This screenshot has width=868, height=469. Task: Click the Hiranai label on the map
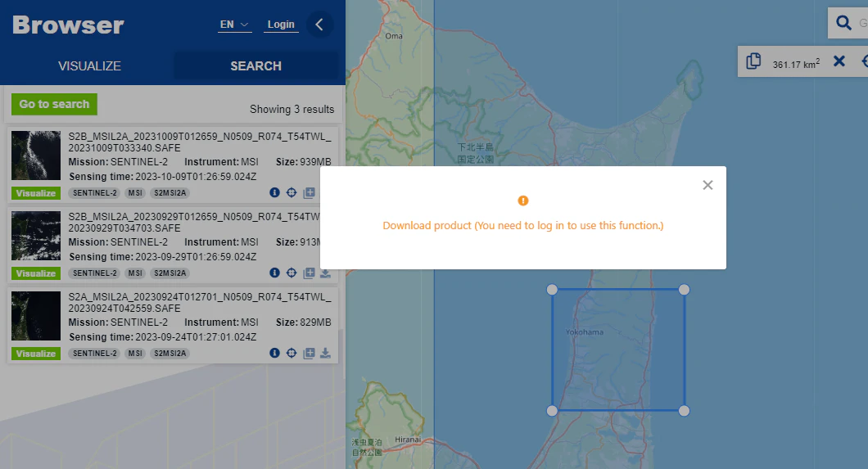pyautogui.click(x=408, y=440)
